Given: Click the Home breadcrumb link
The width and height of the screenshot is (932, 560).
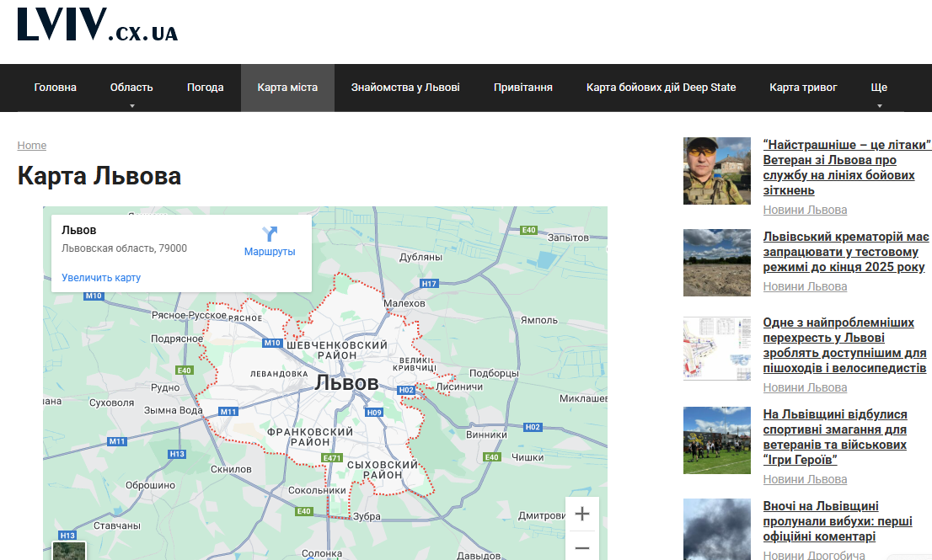Looking at the screenshot, I should point(31,146).
